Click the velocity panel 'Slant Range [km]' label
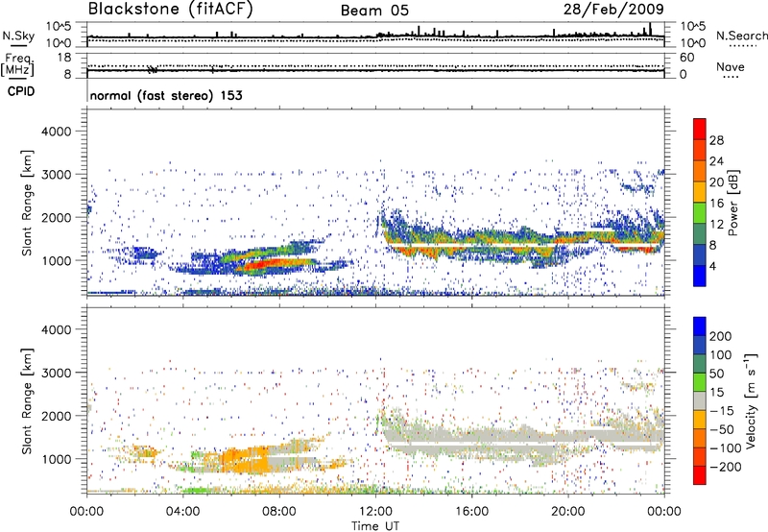This screenshot has width=768, height=532. 27,400
